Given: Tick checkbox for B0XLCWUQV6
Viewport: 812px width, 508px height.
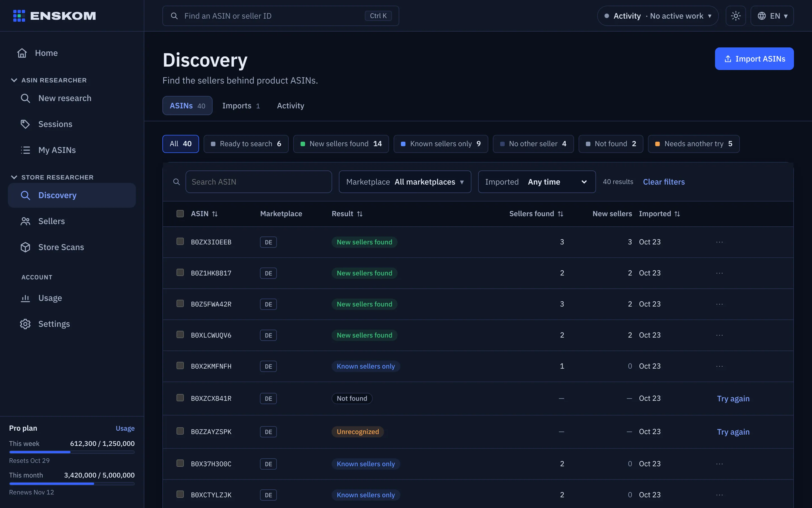Looking at the screenshot, I should (180, 335).
